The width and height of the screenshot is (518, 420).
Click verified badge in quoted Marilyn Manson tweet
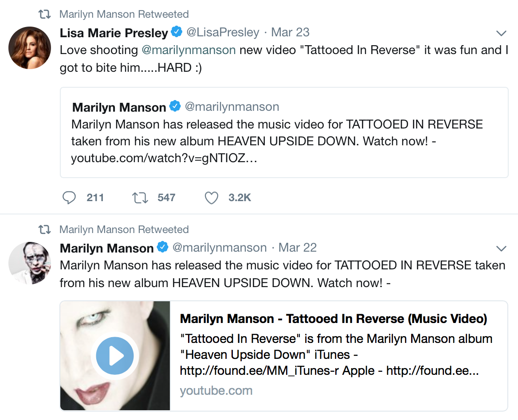(175, 107)
